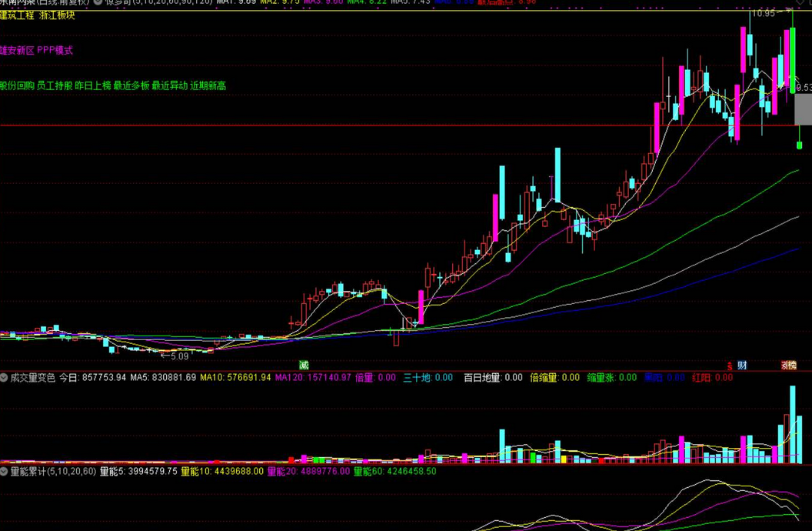Image resolution: width=812 pixels, height=531 pixels.
Task: Click the 昨日上榜 label
Action: 93,85
